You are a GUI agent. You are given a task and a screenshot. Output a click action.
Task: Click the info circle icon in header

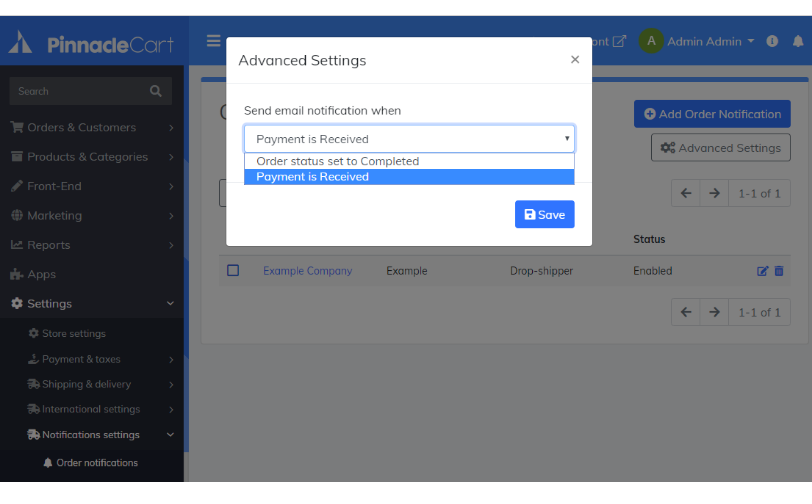tap(772, 41)
